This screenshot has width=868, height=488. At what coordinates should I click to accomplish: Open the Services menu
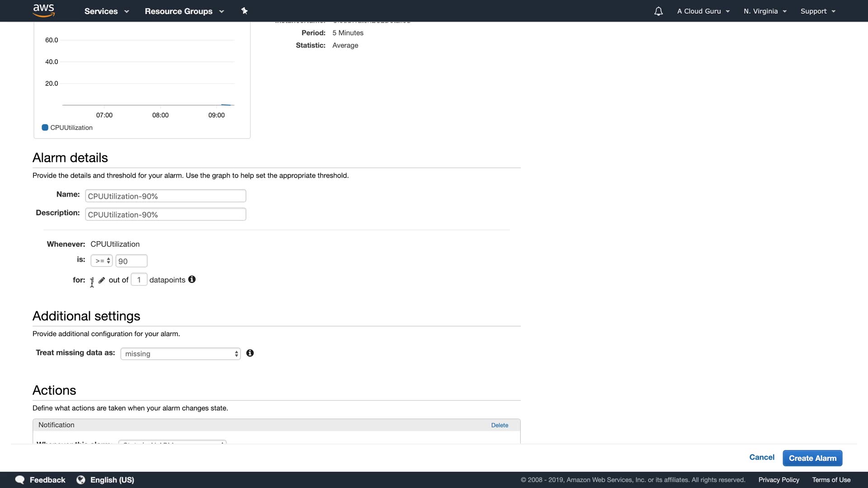tap(107, 11)
